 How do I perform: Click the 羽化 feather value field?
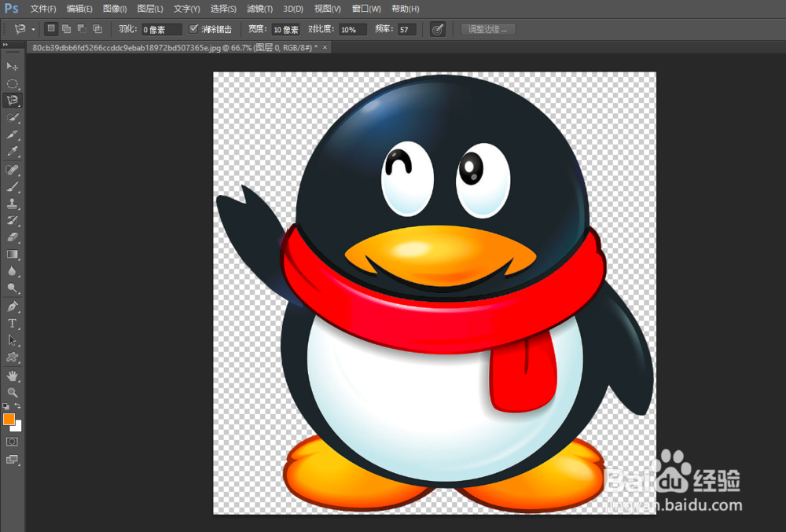pyautogui.click(x=161, y=30)
